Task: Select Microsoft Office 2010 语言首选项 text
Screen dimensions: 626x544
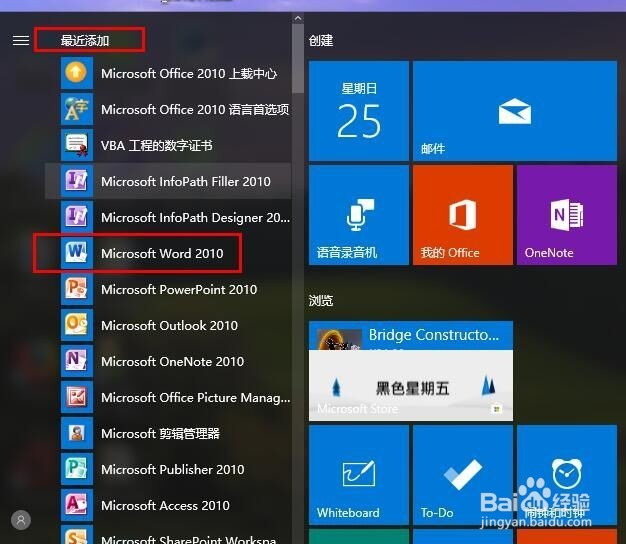Action: point(195,109)
